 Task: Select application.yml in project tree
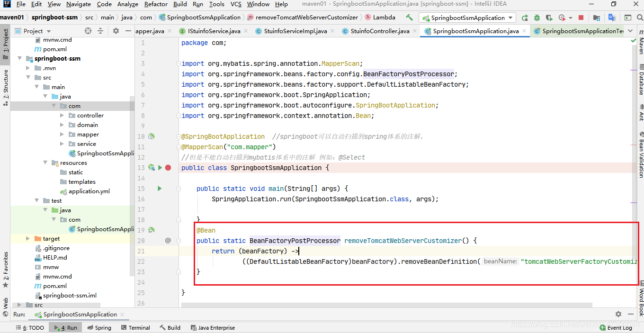pos(89,191)
